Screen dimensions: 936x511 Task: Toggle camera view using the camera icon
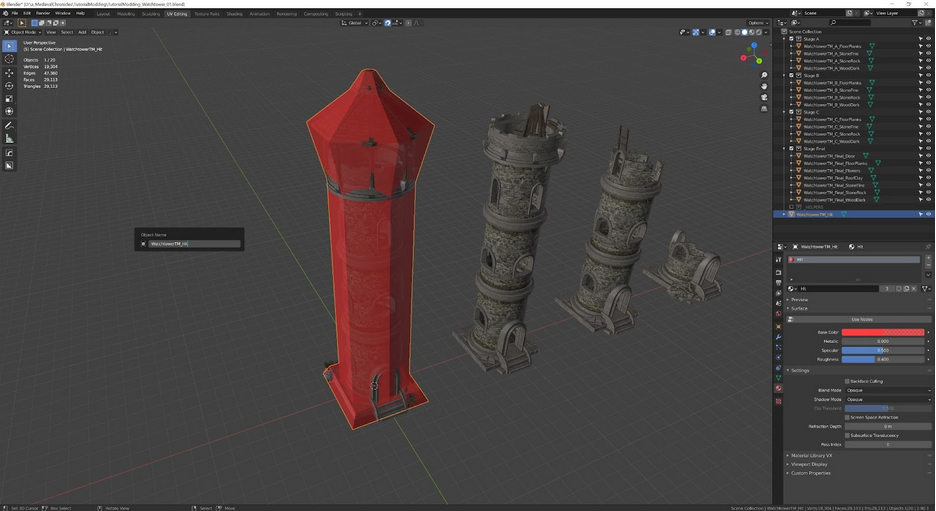pos(764,97)
